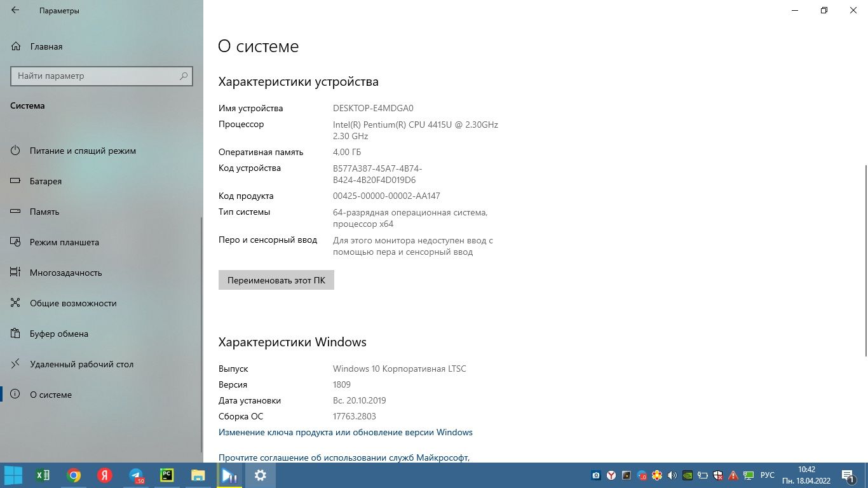
Task: Click the Windows 10 Корпоративная LTSC text
Action: tap(400, 369)
